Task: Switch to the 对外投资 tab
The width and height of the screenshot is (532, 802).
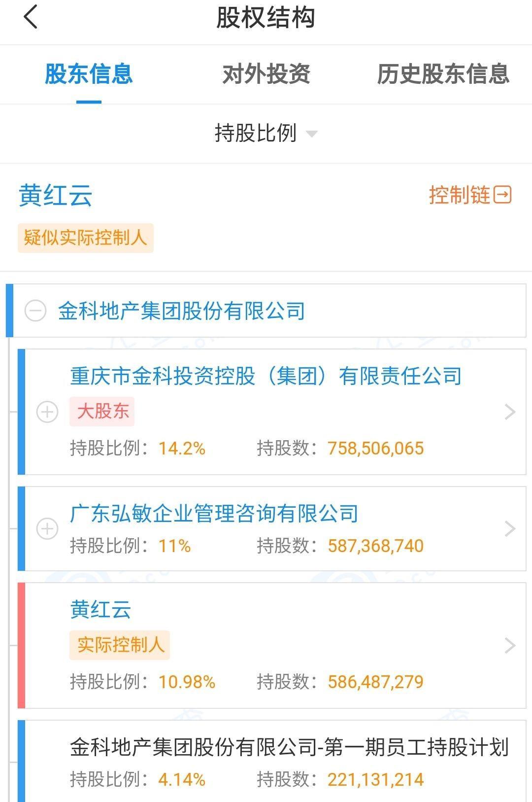Action: pos(266,74)
